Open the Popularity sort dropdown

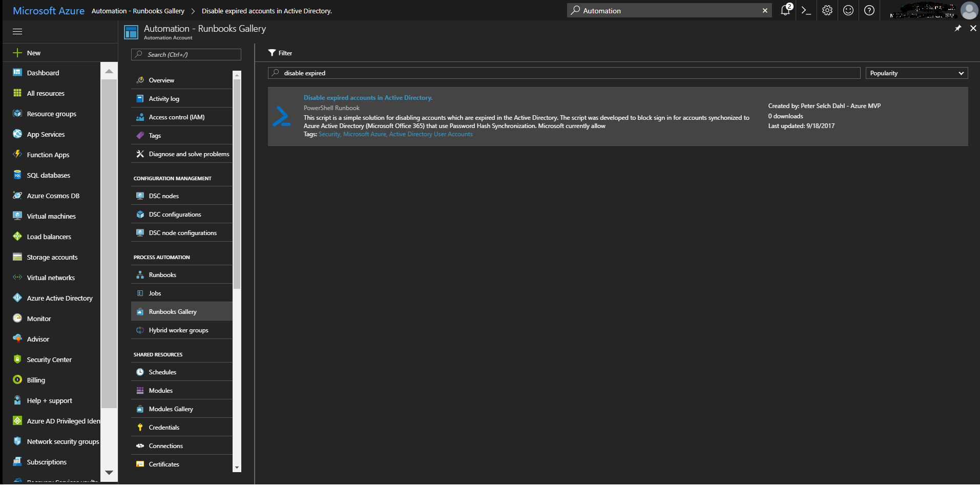(x=916, y=73)
